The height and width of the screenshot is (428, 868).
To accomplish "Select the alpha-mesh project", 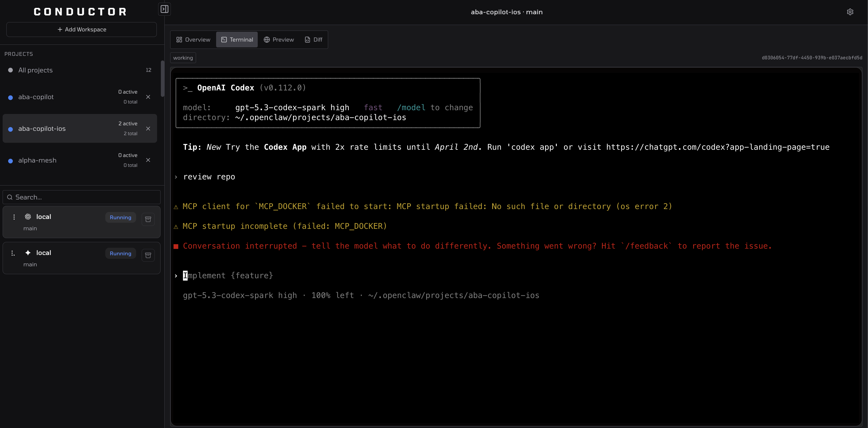I will 38,160.
